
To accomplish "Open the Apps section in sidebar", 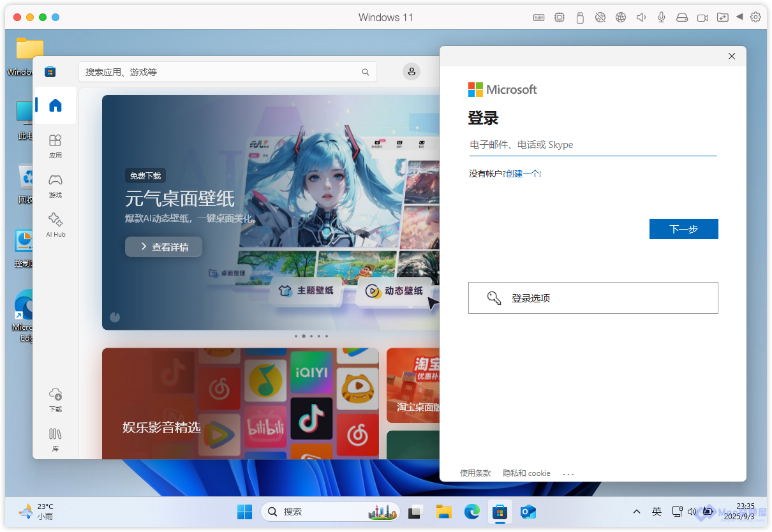I will tap(56, 146).
